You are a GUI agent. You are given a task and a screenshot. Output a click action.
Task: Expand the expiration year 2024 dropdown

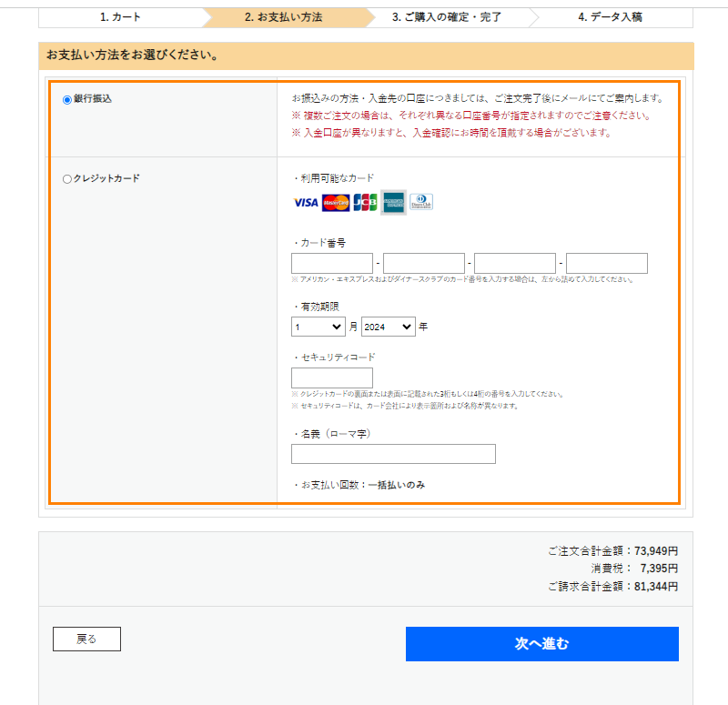388,327
